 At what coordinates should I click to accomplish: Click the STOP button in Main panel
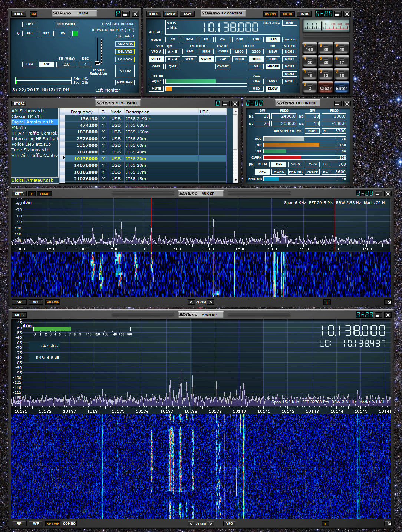[125, 71]
